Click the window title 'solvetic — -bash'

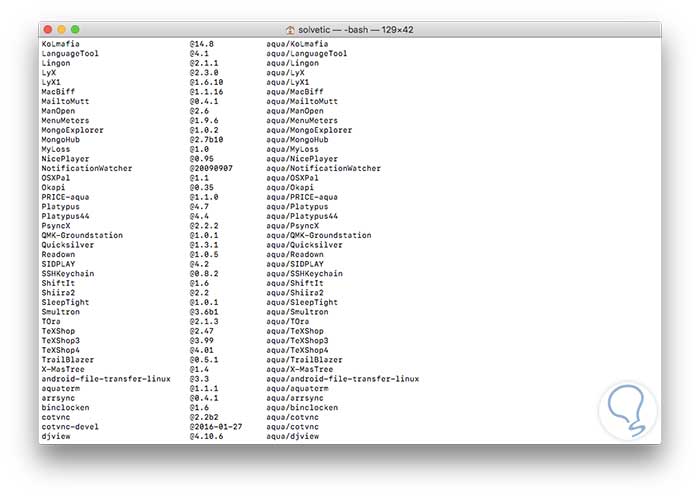[x=333, y=30]
